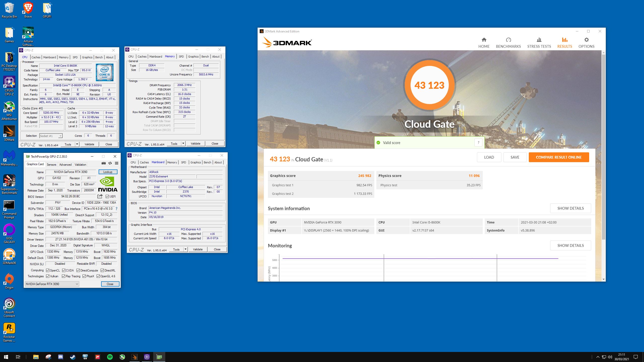Open Steam from the taskbar
Viewport: 644px width, 362px height.
pos(73,357)
